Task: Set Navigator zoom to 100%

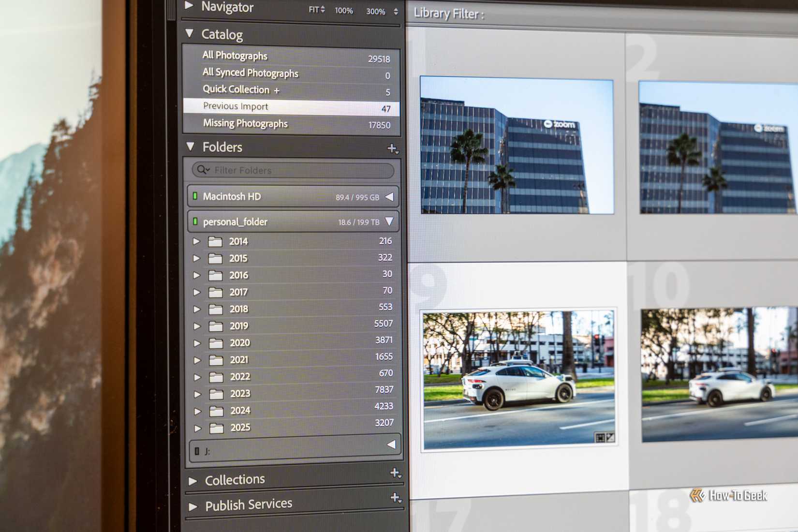Action: (x=344, y=11)
